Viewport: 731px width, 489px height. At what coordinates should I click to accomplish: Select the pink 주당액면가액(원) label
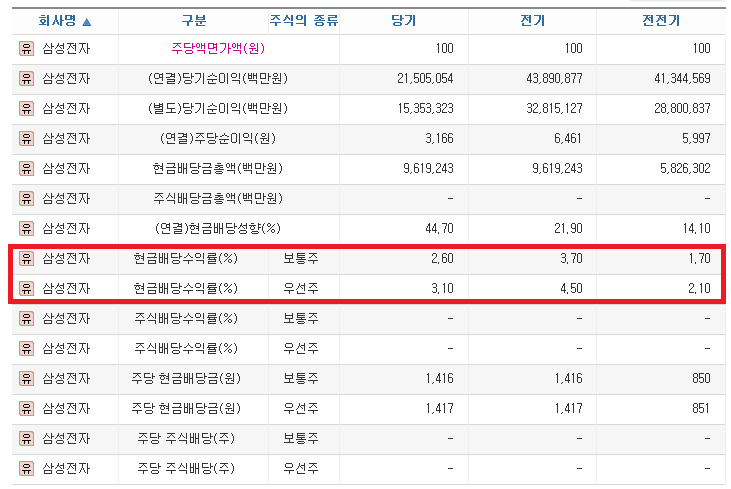(218, 48)
